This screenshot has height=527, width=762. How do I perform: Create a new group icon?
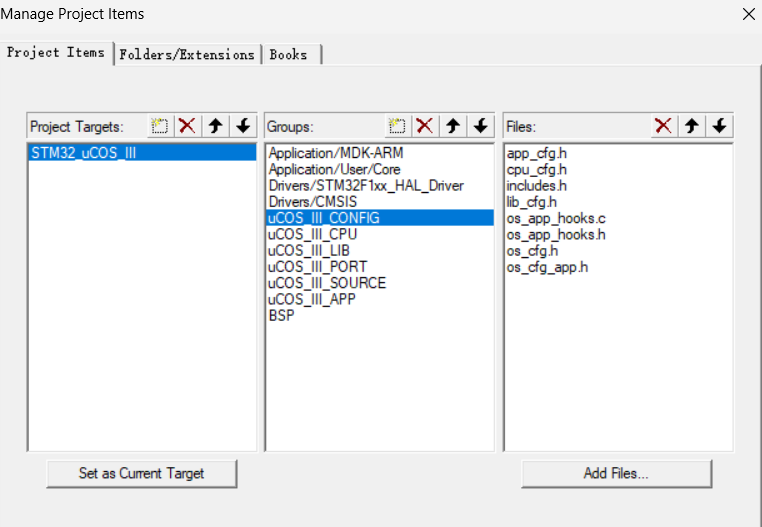pos(398,126)
